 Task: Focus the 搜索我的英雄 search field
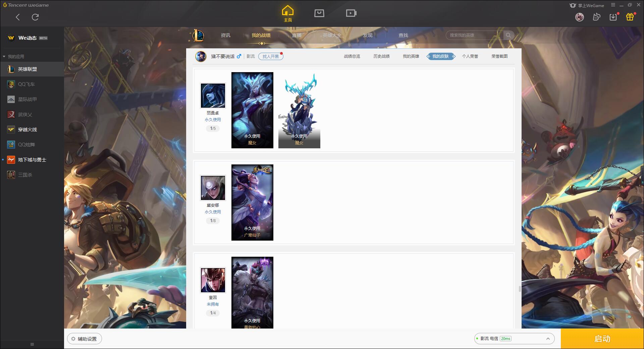(x=474, y=35)
